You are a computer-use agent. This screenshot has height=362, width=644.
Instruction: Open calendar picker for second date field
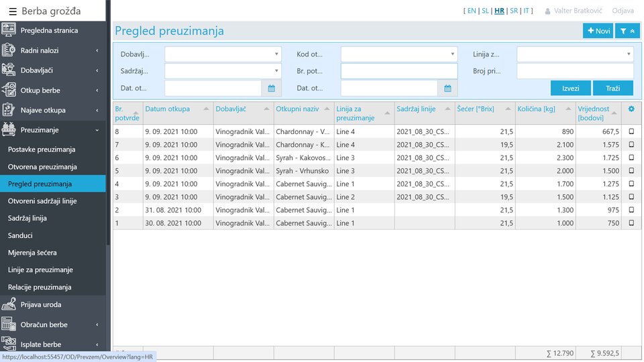pos(447,88)
